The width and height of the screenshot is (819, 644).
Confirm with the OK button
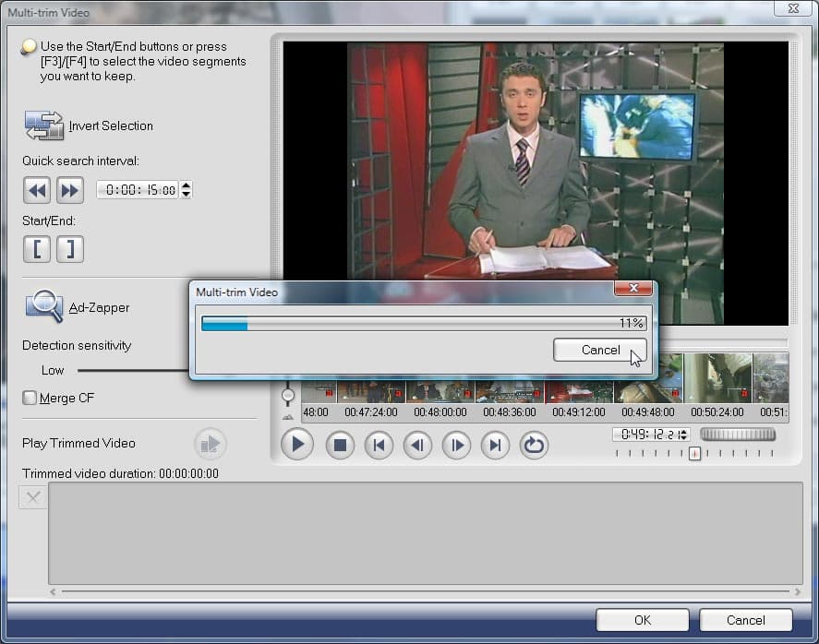(643, 620)
